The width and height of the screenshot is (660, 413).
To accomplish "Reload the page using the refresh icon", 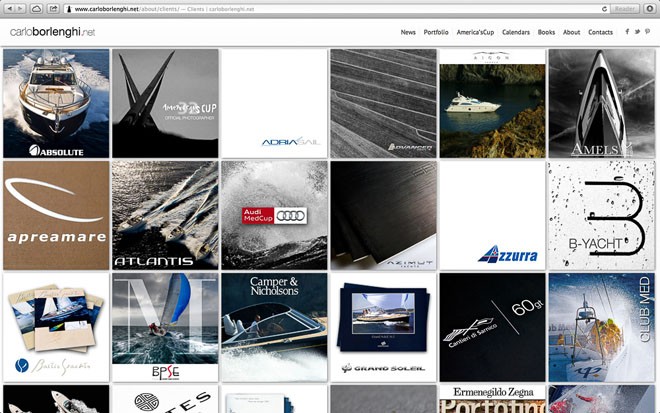I will (x=604, y=9).
